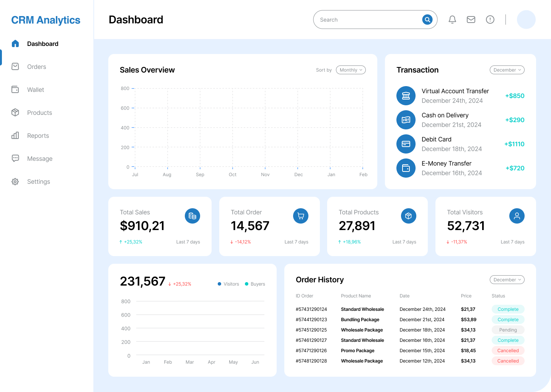The image size is (551, 392).
Task: Click the notification bell icon
Action: pyautogui.click(x=452, y=20)
